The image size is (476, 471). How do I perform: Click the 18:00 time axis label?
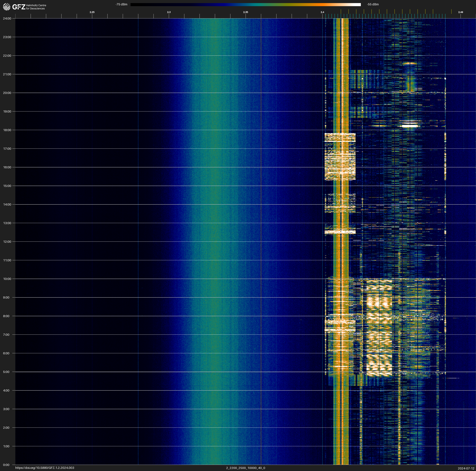(7, 130)
